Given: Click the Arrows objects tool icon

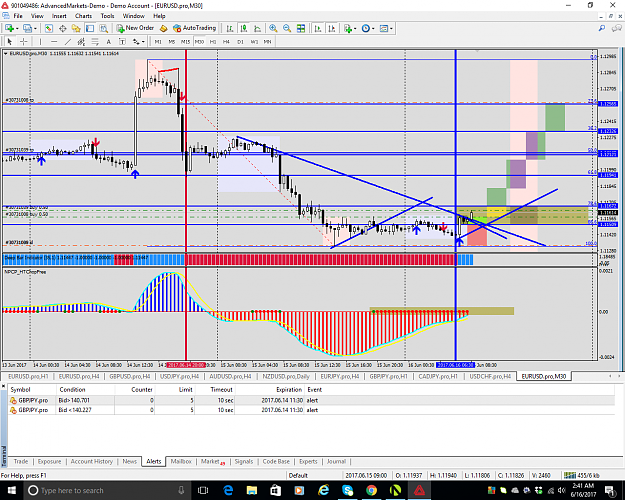Looking at the screenshot, I should coord(136,41).
